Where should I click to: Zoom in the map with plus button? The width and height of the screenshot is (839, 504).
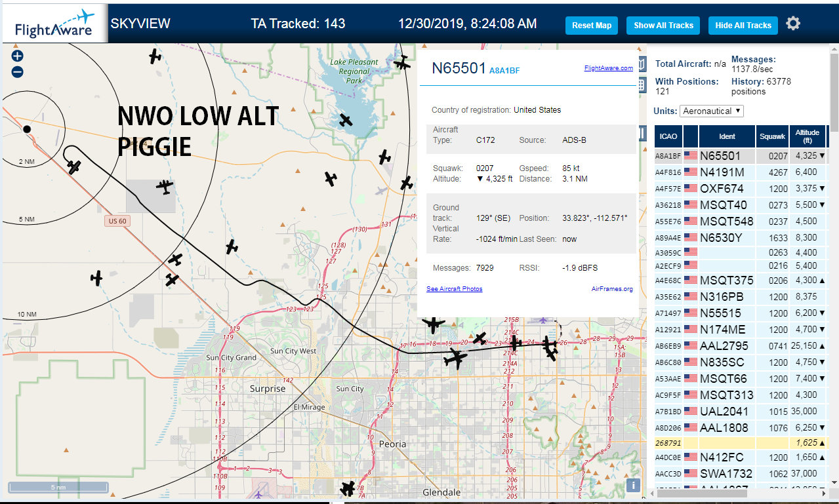click(18, 56)
